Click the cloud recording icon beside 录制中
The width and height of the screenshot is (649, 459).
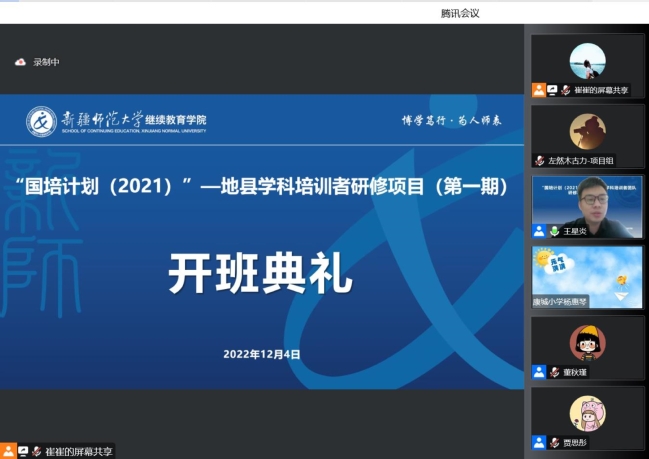[19, 62]
